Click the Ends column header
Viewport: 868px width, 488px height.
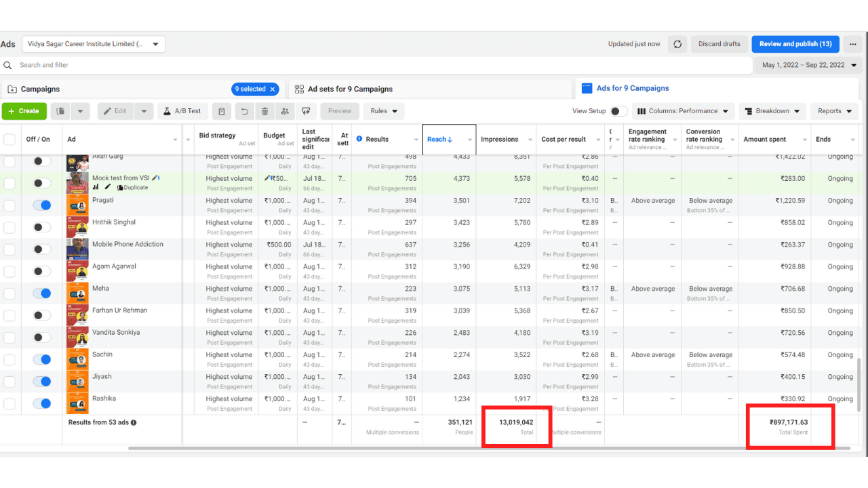click(x=835, y=140)
